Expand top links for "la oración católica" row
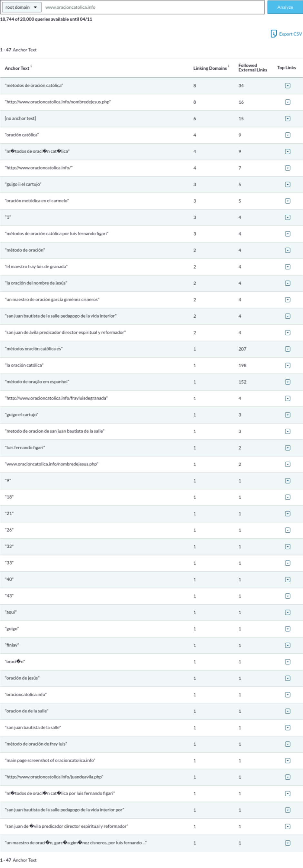 point(288,366)
